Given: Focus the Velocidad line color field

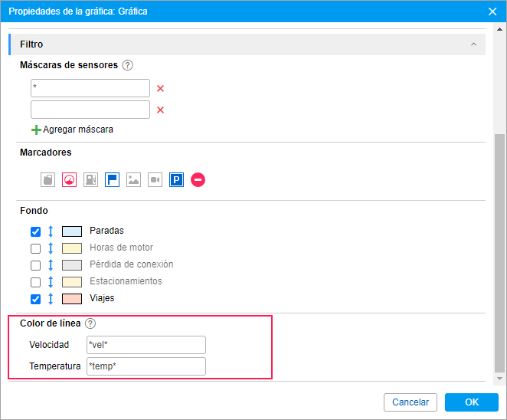Looking at the screenshot, I should pyautogui.click(x=146, y=345).
